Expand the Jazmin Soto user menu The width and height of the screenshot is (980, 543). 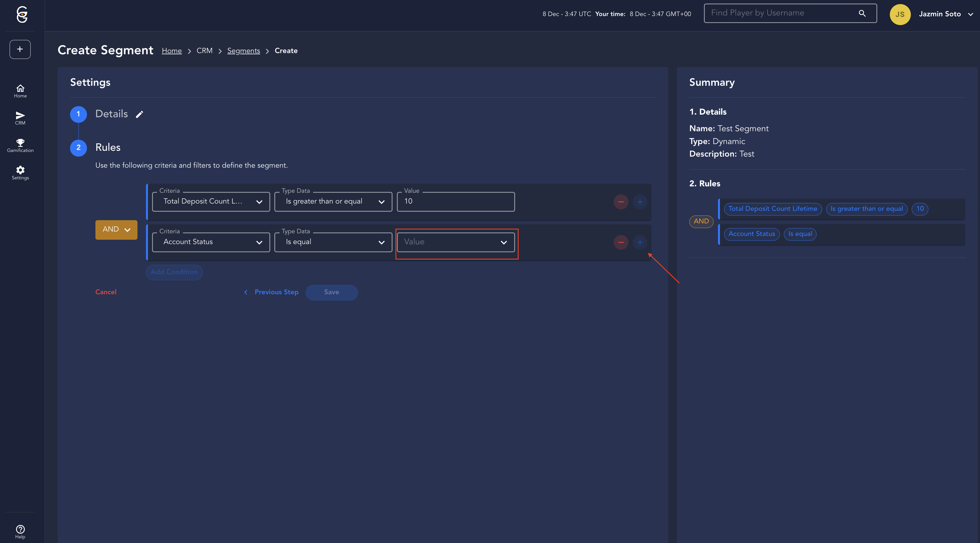point(945,14)
